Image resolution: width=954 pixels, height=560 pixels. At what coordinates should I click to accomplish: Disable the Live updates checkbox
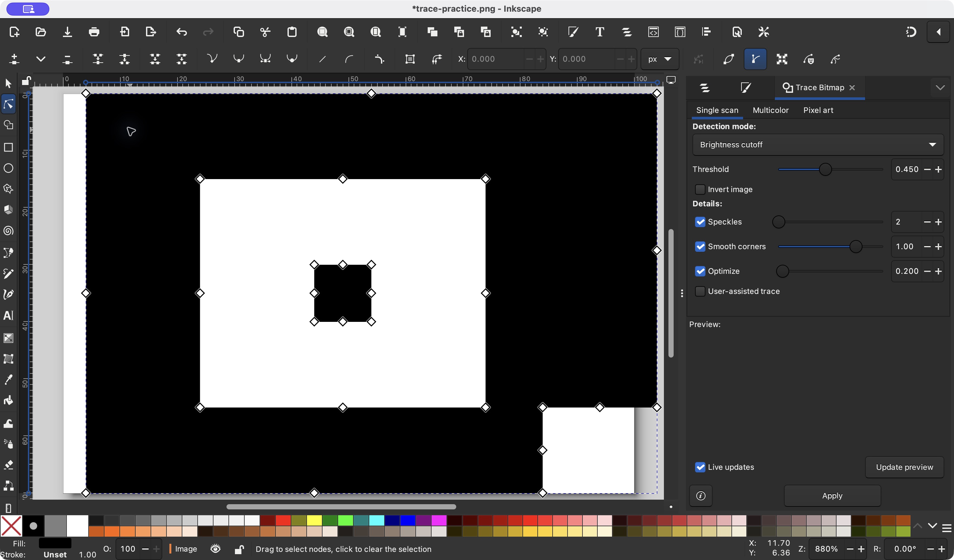(x=700, y=467)
